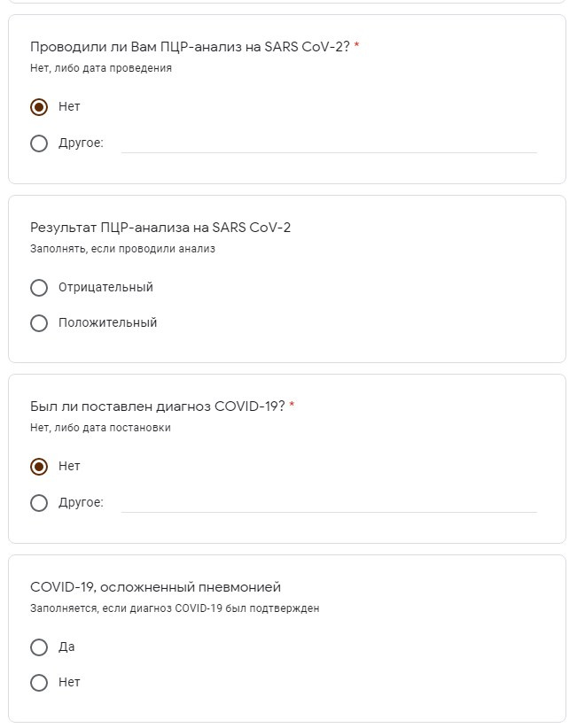Select 'Да' for COVID-19 with pneumonia
Viewport: 577px width, 728px height.
tap(39, 647)
